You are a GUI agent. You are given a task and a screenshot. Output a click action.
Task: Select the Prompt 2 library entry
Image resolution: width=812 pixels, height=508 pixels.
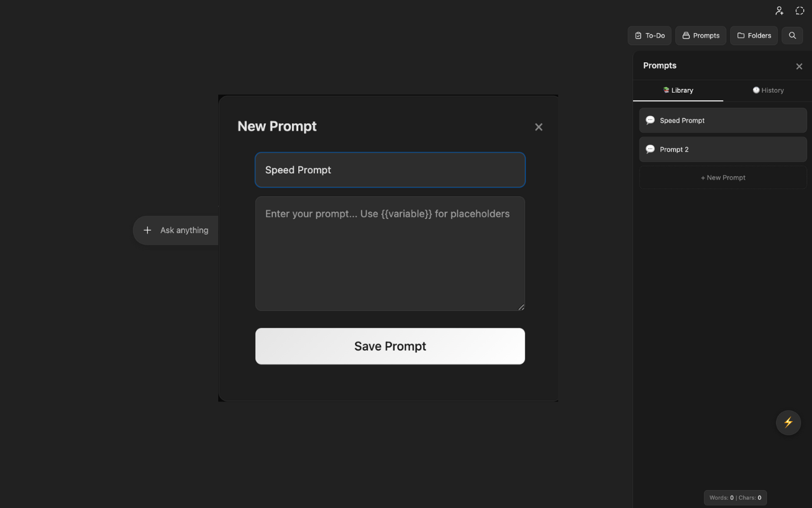723,149
